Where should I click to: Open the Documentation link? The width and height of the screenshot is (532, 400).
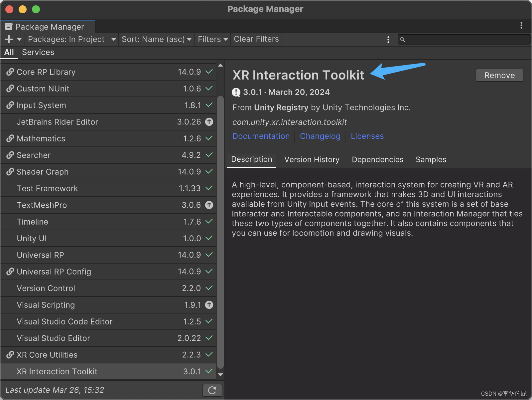261,136
